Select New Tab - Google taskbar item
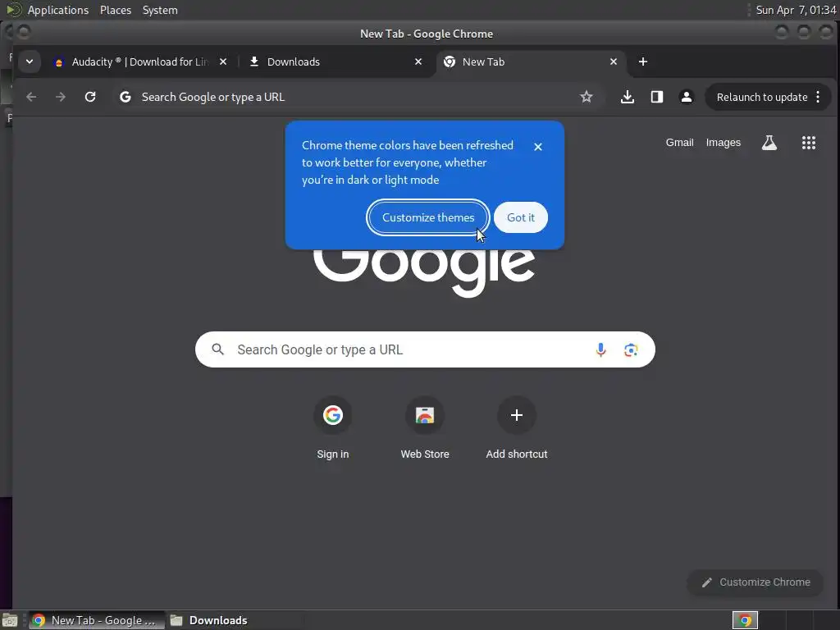Screen dimensions: 840x630 (x=97, y=620)
